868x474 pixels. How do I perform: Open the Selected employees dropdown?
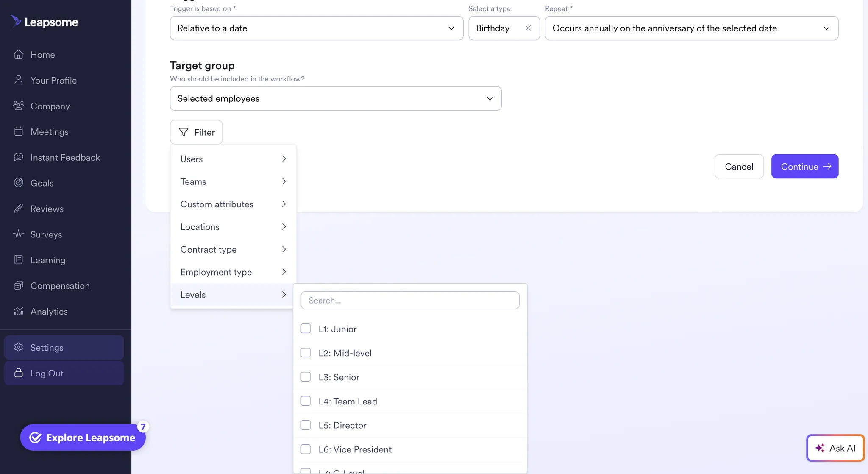tap(336, 98)
